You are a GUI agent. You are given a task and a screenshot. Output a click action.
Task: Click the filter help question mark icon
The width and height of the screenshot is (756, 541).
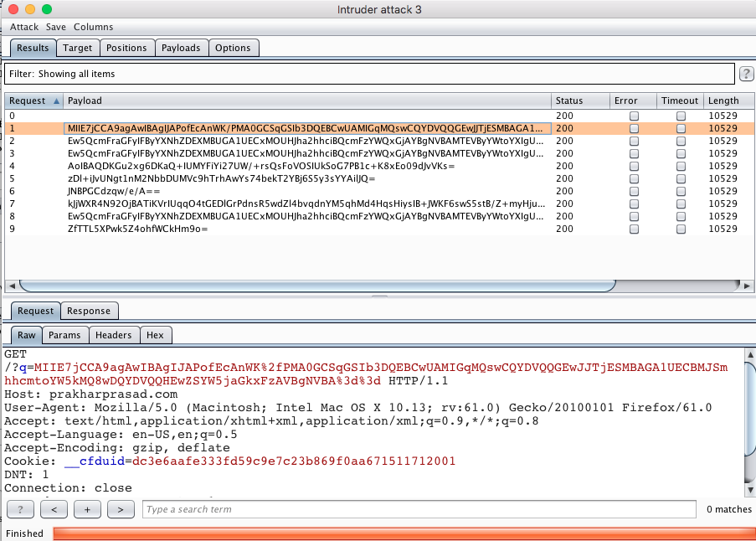tap(747, 74)
